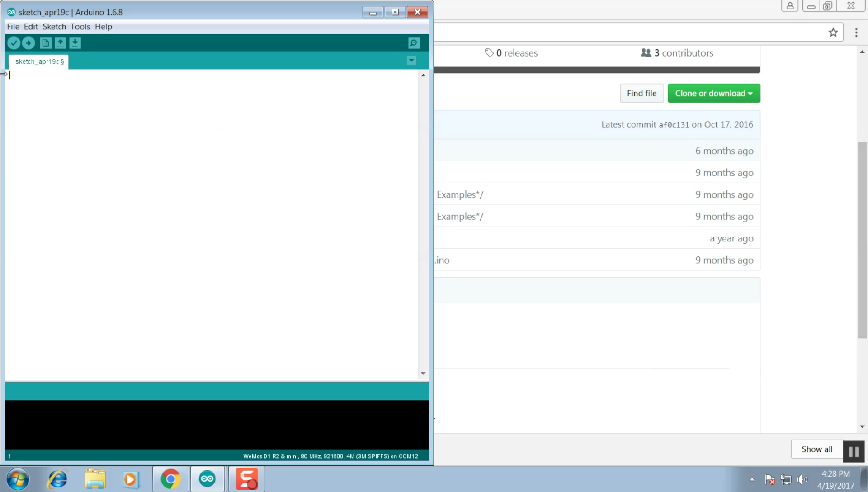Open the red S recorder app in taskbar

pyautogui.click(x=246, y=479)
